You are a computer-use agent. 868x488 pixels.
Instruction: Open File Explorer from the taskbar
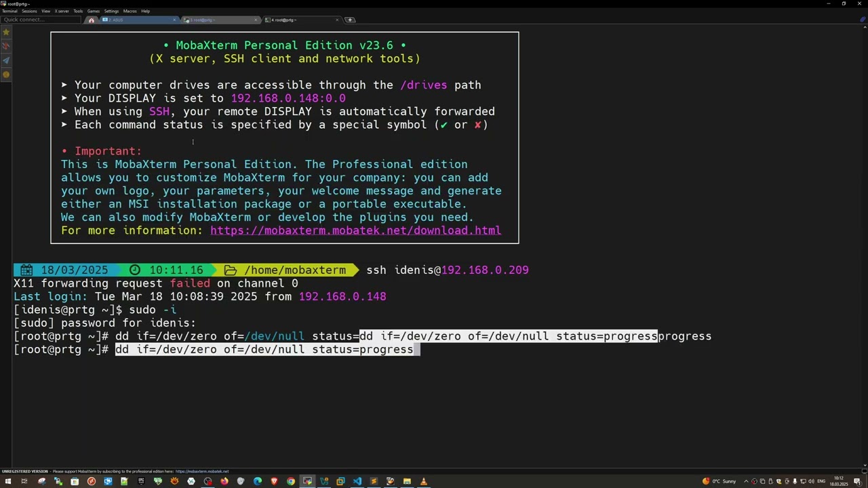click(407, 481)
